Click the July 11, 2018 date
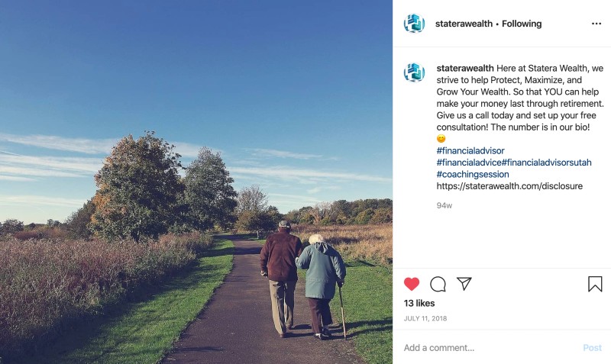The width and height of the screenshot is (611, 364). point(425,318)
